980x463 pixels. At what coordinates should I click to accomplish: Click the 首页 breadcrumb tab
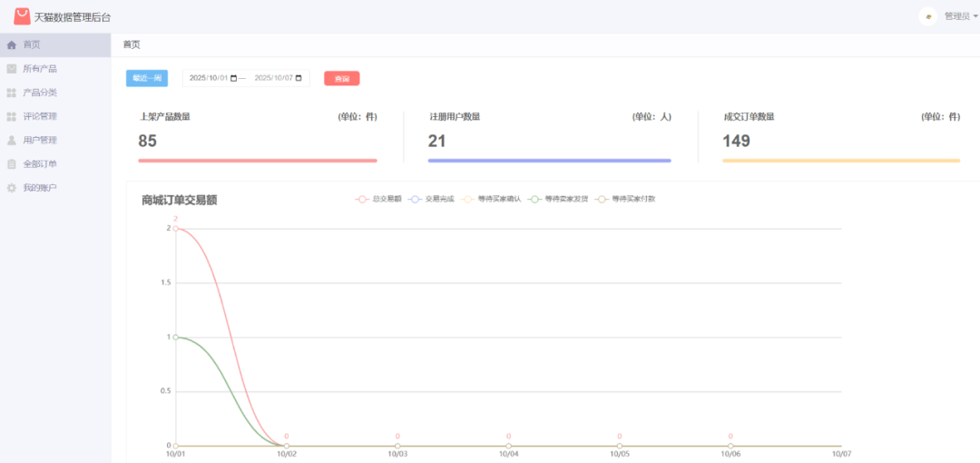pos(132,45)
